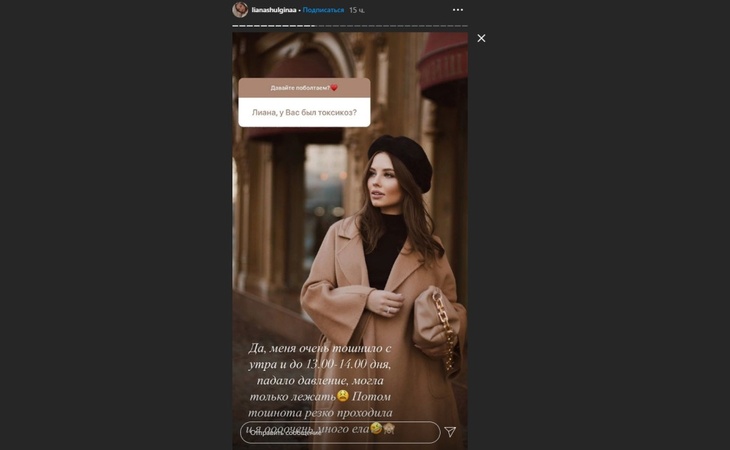Viewport: 730px width, 450px height.
Task: Click the red awning in photo corner
Action: [x=443, y=60]
